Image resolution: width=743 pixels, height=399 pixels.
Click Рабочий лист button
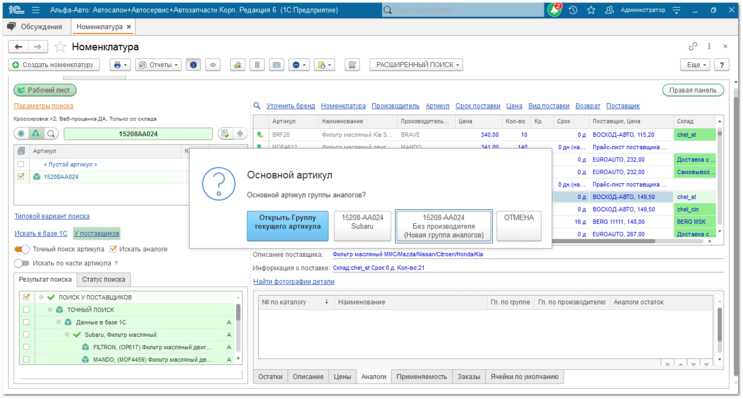tap(45, 90)
